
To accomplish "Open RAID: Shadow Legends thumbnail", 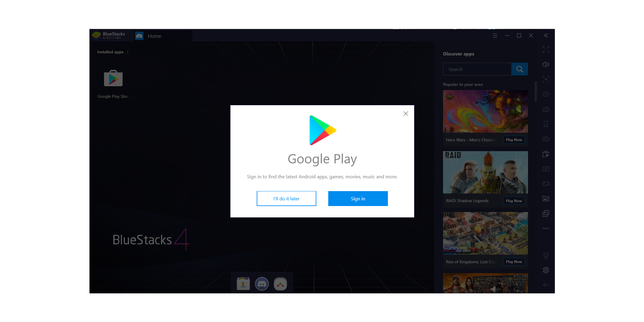I will click(485, 172).
